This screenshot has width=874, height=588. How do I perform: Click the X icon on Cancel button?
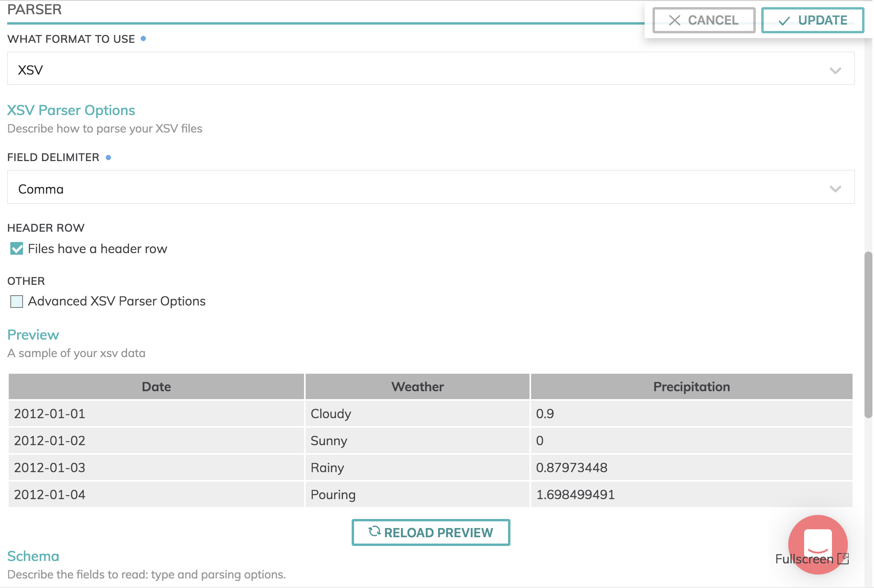(x=674, y=20)
